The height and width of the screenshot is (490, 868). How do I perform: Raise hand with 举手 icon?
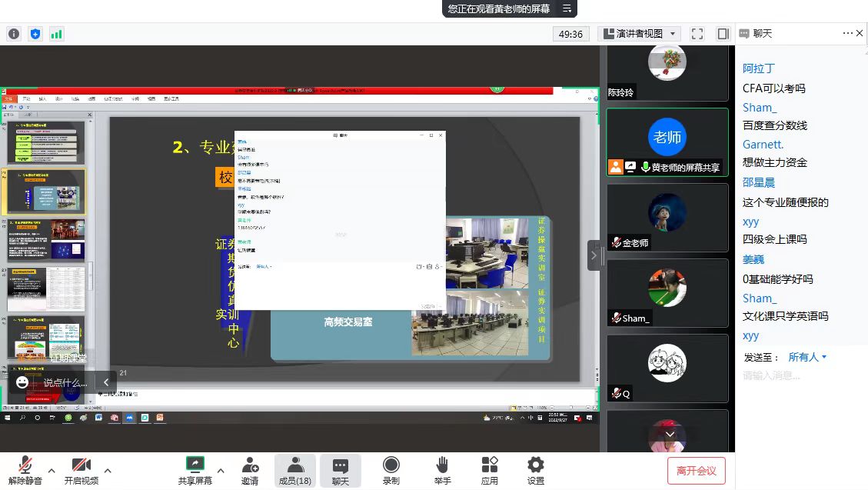pos(442,470)
